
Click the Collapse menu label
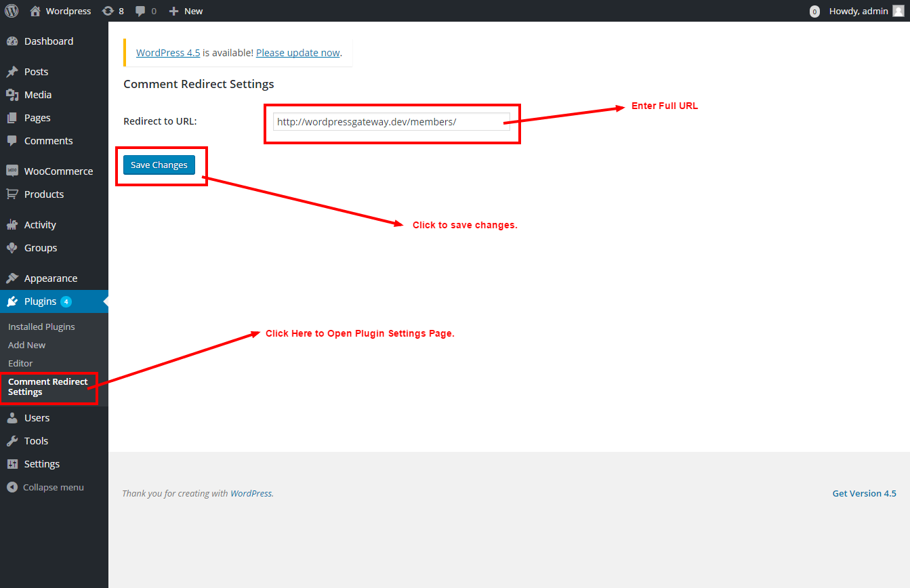tap(54, 487)
